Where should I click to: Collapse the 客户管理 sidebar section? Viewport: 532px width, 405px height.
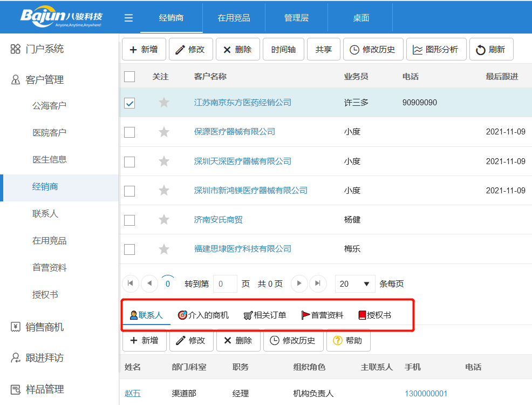pyautogui.click(x=44, y=80)
